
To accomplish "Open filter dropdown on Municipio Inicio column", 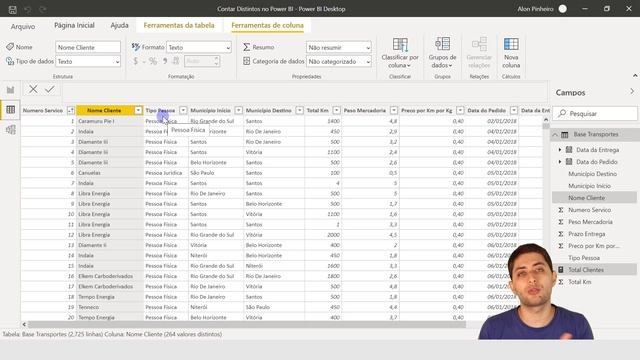I will (239, 110).
